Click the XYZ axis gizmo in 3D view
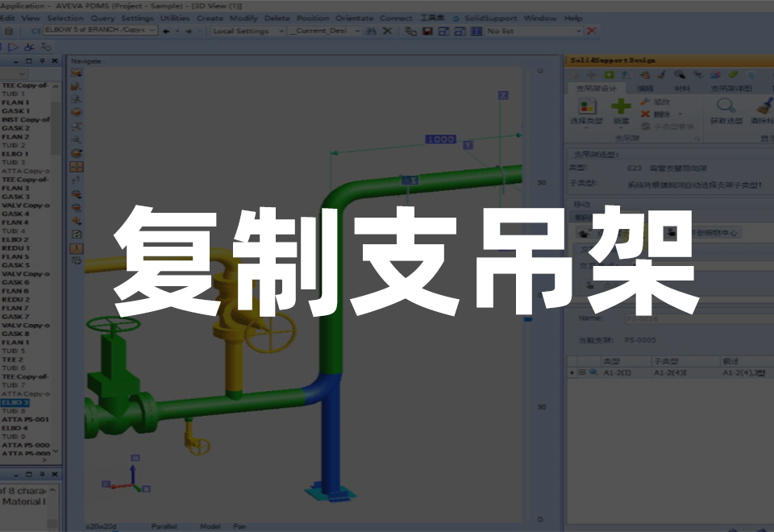 coord(127,473)
